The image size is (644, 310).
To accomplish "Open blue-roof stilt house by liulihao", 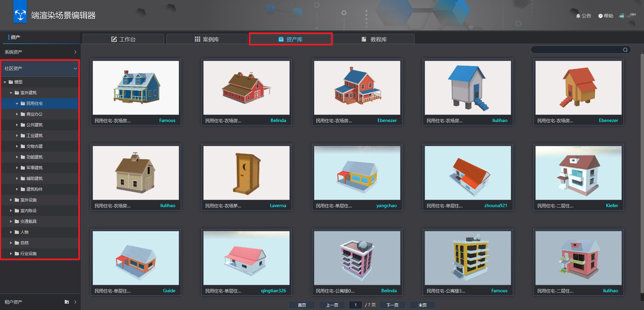I will coord(468,88).
